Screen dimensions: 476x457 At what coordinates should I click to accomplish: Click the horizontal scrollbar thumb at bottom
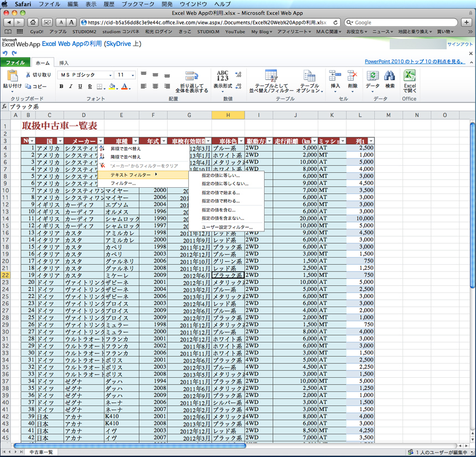coord(130,446)
